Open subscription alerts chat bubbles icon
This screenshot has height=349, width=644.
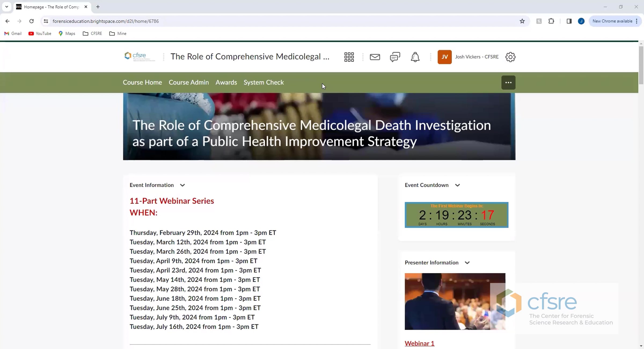point(395,57)
